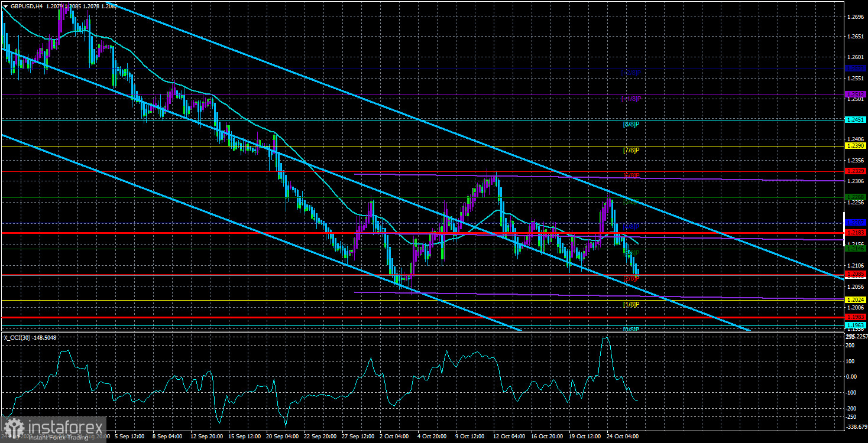Click the 20 Sep 04:00 time label
868x443 pixels.
[x=281, y=437]
